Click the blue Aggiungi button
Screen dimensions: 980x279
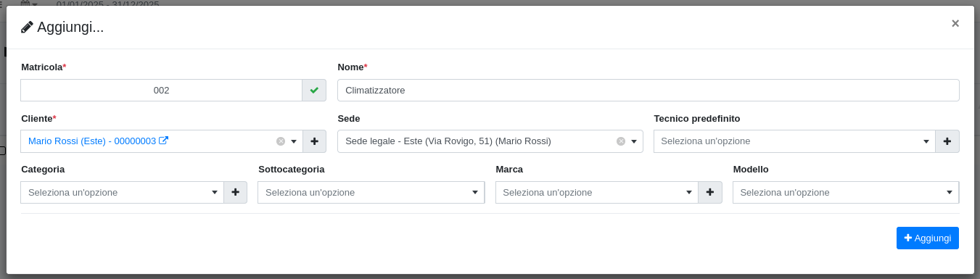coord(928,238)
